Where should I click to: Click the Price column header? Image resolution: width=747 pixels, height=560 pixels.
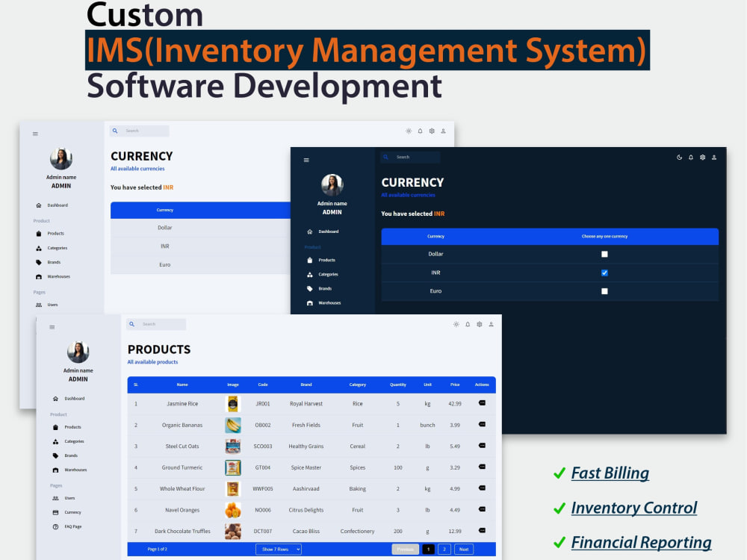[455, 385]
